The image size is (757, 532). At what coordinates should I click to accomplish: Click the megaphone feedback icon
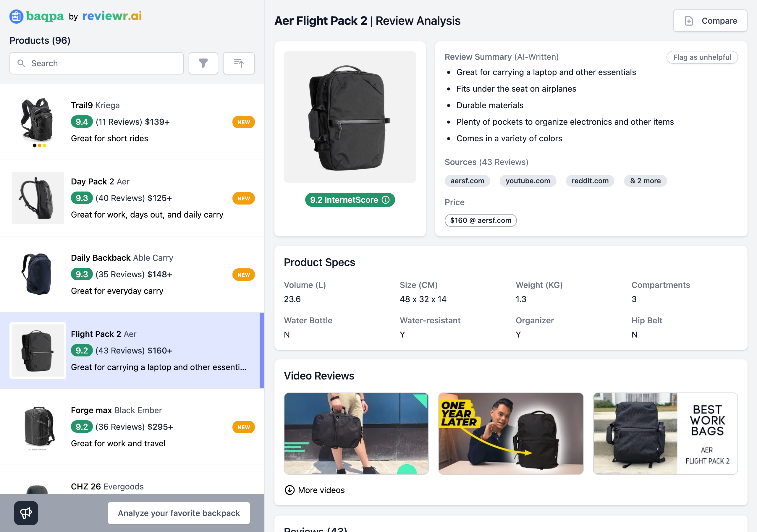tap(26, 513)
